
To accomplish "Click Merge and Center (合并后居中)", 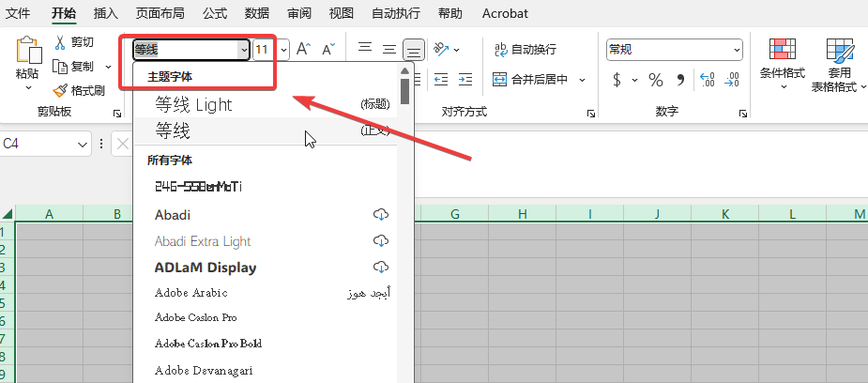I will (530, 80).
